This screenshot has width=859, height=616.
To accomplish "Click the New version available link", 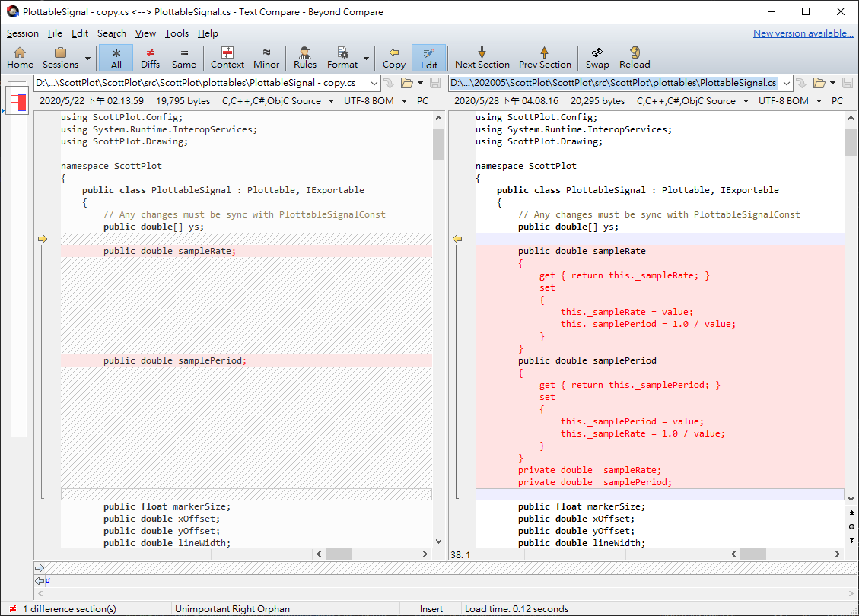I will click(803, 33).
